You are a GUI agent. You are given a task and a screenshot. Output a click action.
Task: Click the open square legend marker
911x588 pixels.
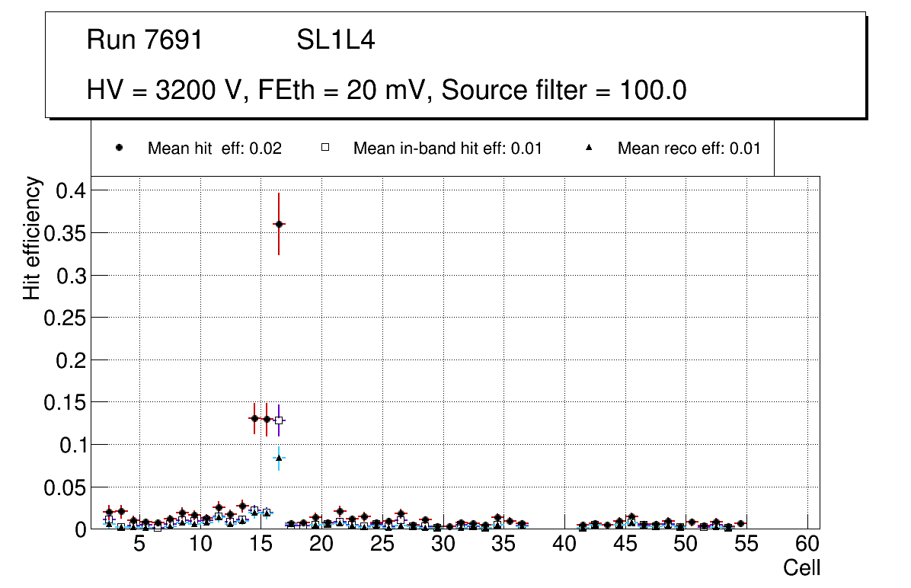[325, 149]
